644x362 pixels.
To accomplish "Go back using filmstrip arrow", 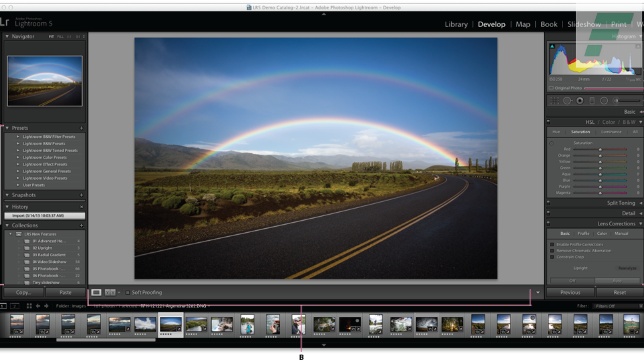I will point(38,306).
